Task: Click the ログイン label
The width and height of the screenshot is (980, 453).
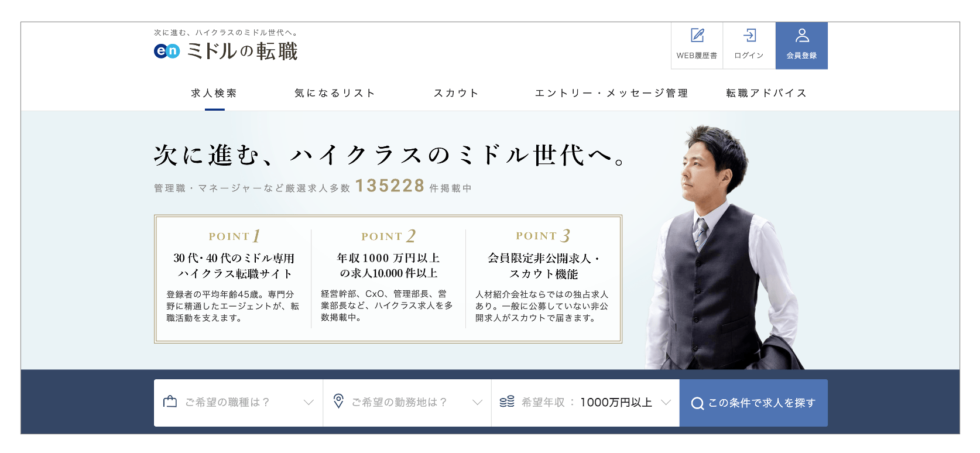Action: (749, 56)
